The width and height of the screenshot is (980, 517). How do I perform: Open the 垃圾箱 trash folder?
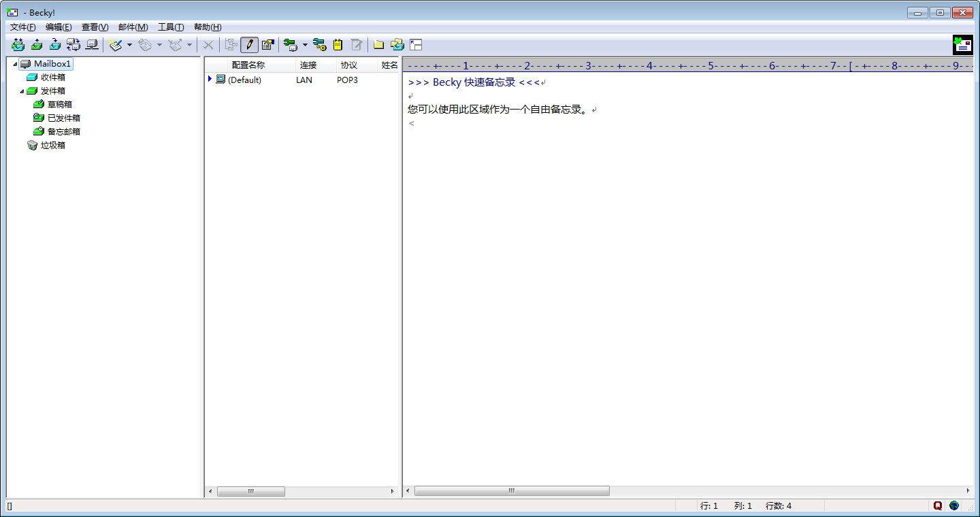coord(53,146)
